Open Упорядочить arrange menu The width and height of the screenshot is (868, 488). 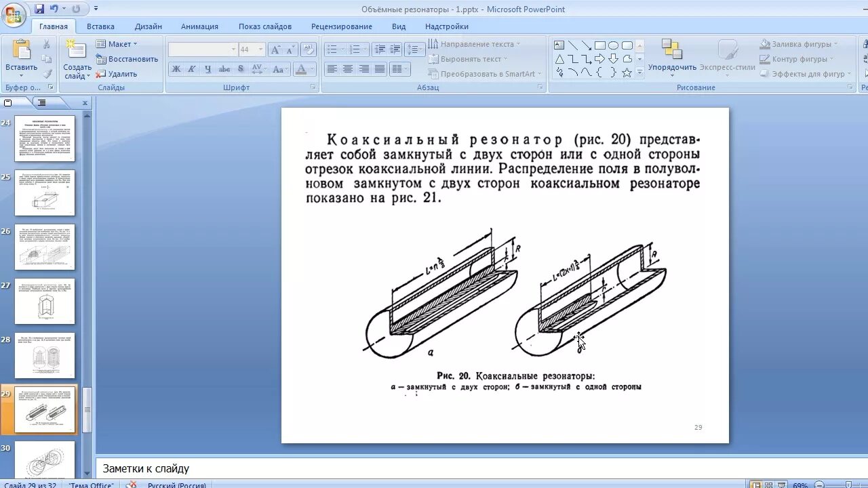(672, 58)
